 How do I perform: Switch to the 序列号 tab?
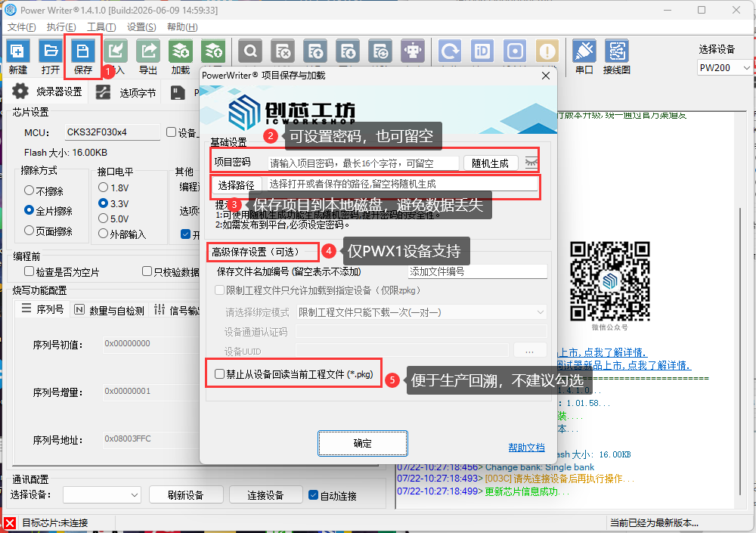pyautogui.click(x=42, y=309)
